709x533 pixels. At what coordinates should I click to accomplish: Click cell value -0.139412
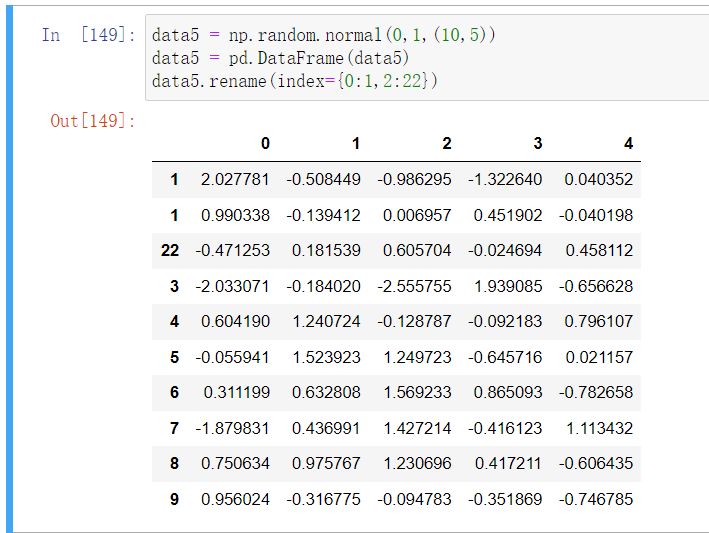323,215
